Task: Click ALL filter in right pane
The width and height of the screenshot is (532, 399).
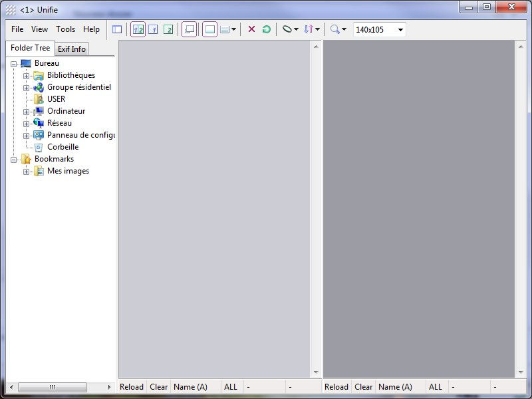Action: click(x=436, y=387)
